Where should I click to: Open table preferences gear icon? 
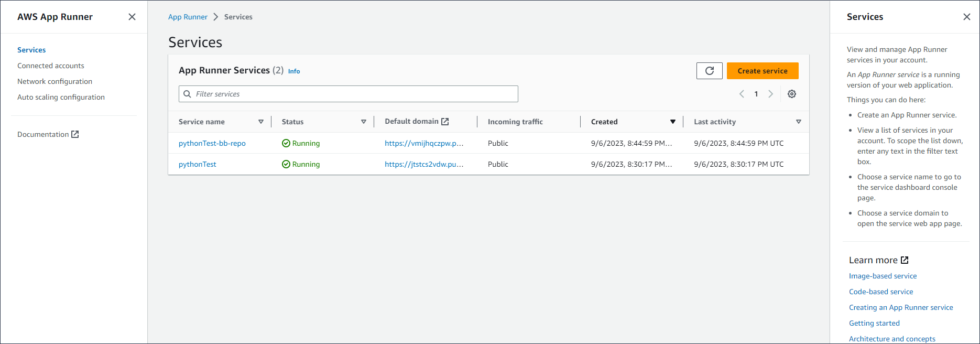(791, 94)
